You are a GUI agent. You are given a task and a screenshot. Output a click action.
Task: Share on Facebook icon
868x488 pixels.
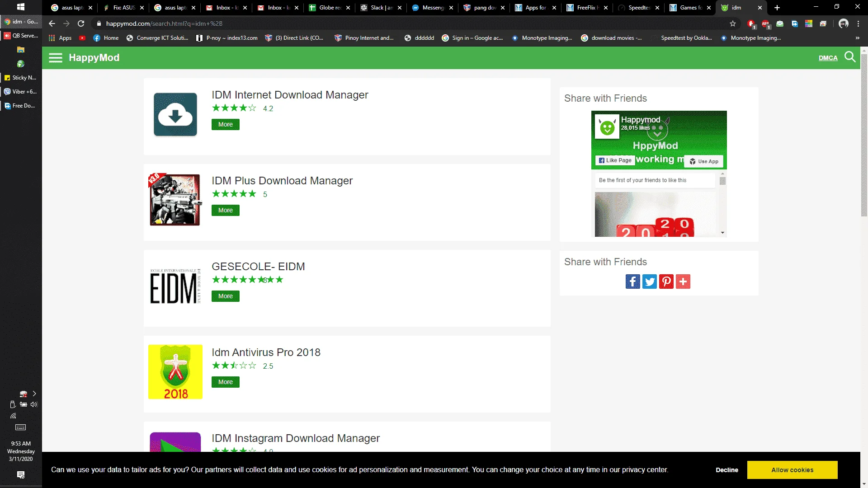pos(633,282)
